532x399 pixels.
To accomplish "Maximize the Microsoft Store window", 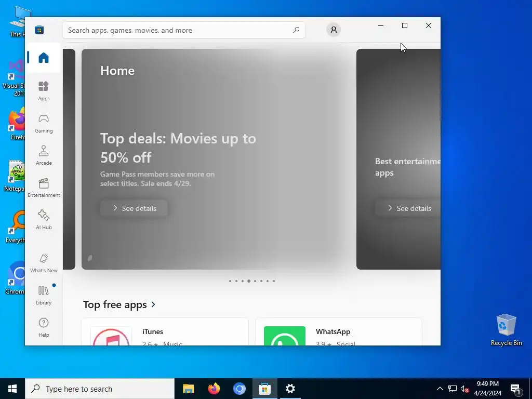I will tap(404, 25).
